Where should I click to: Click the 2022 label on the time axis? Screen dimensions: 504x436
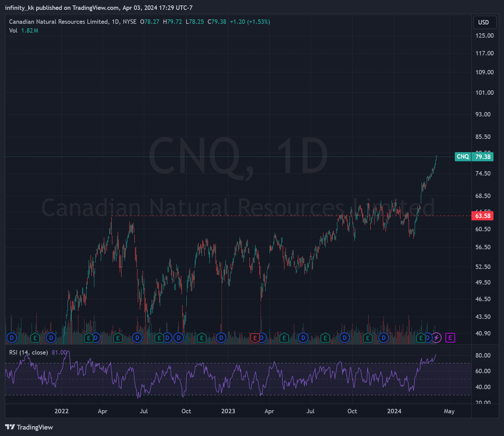pos(61,411)
